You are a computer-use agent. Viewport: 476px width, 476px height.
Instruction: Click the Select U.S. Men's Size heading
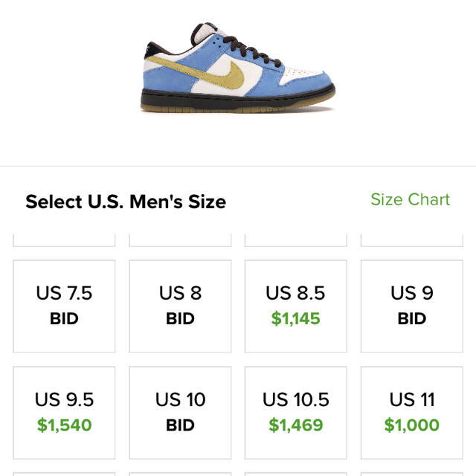[126, 202]
